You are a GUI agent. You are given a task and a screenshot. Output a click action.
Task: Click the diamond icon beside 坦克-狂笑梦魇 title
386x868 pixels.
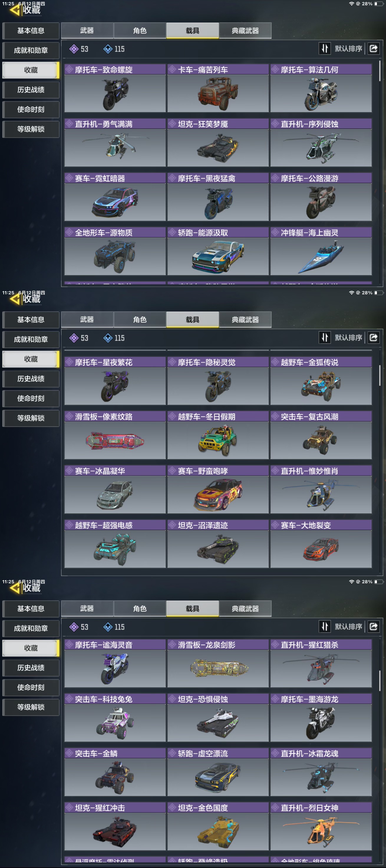click(173, 124)
